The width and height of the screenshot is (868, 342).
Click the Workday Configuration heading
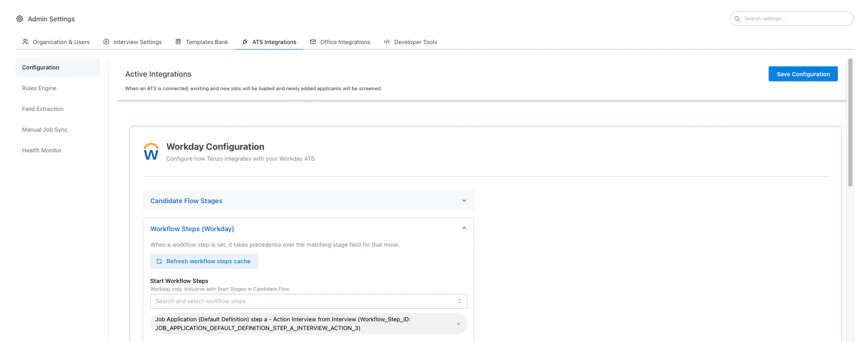[x=215, y=147]
